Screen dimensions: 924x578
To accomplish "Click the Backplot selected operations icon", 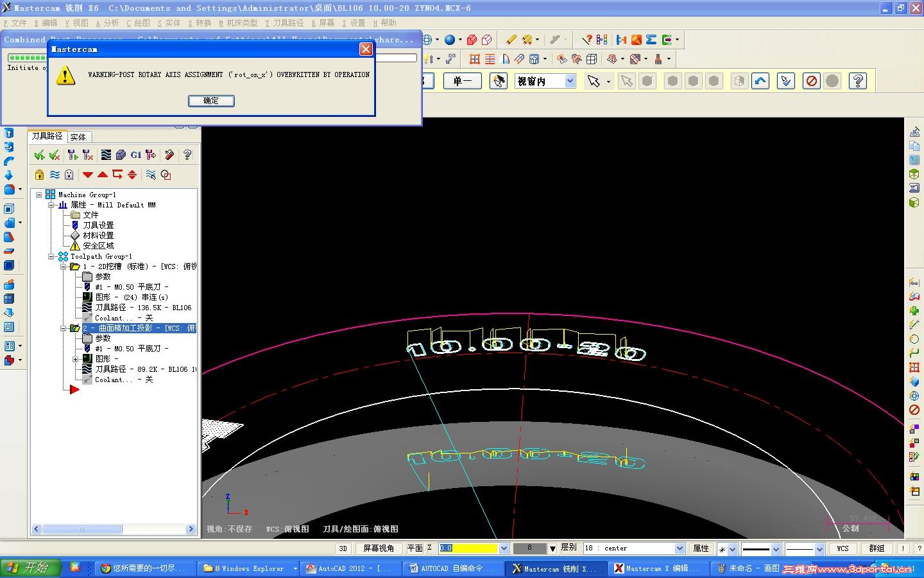I will [x=106, y=155].
